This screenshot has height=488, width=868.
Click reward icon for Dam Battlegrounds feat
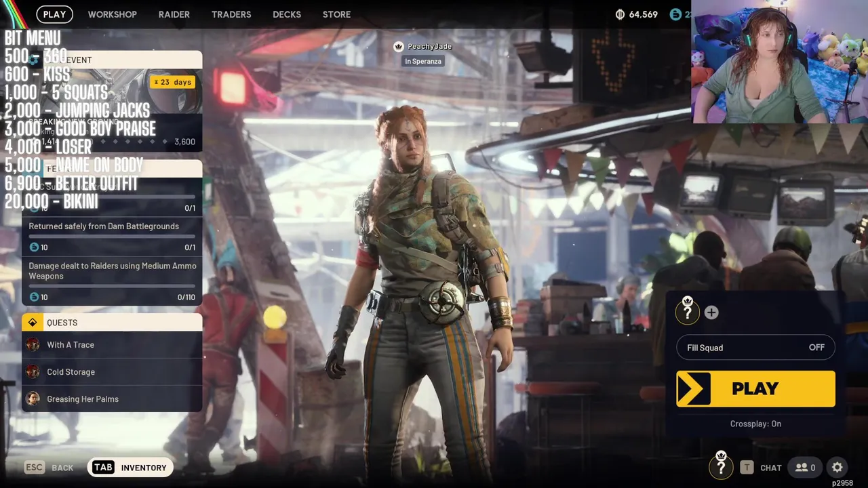click(x=34, y=247)
